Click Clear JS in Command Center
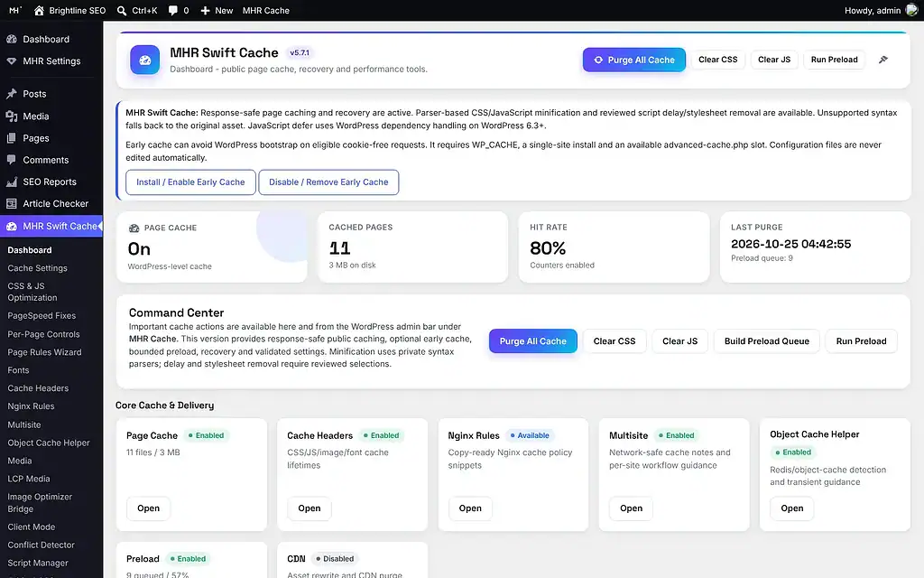The image size is (924, 578). pos(679,340)
